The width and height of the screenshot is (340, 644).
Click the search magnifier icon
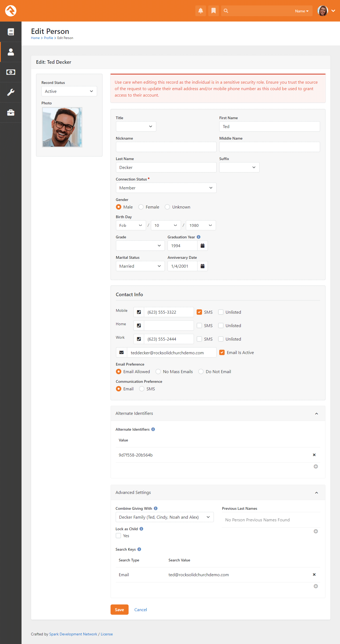tap(226, 11)
